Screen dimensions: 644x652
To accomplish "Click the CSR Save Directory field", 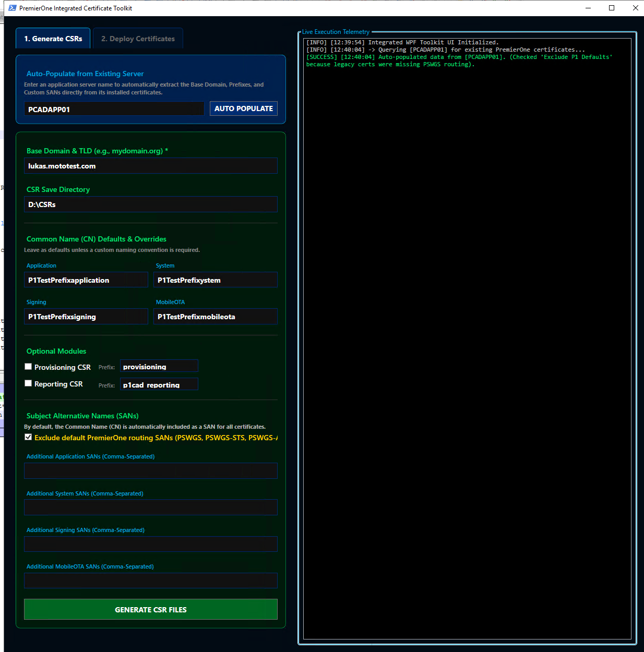I will pos(151,204).
